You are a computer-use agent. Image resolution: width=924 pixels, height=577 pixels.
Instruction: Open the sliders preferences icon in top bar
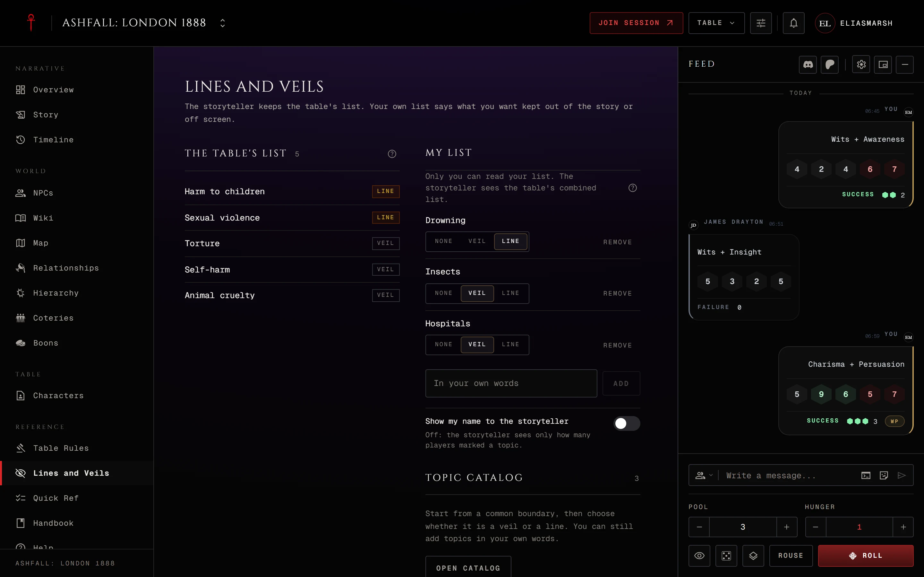(761, 23)
